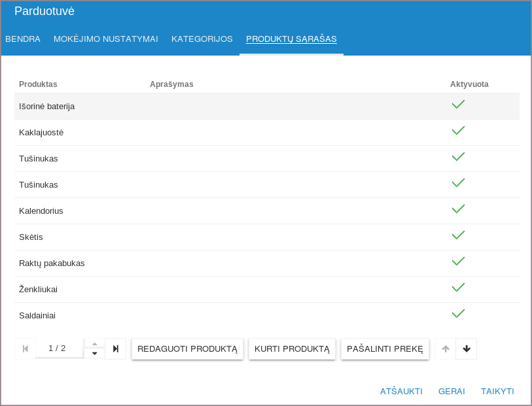Viewport: 532px width, 406px height.
Task: Move selected product up in list
Action: (x=446, y=348)
